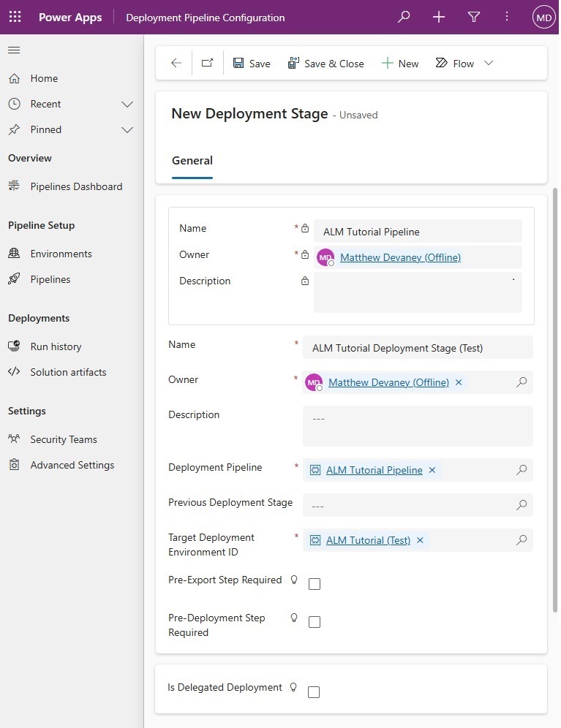Search Target Deployment Environment lookup magnifier
Image resolution: width=561 pixels, height=728 pixels.
coord(522,540)
